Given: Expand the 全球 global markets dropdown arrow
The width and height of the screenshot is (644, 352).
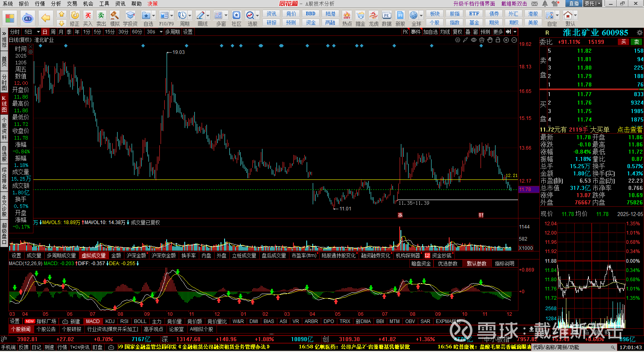Looking at the screenshot, I should (421, 16).
